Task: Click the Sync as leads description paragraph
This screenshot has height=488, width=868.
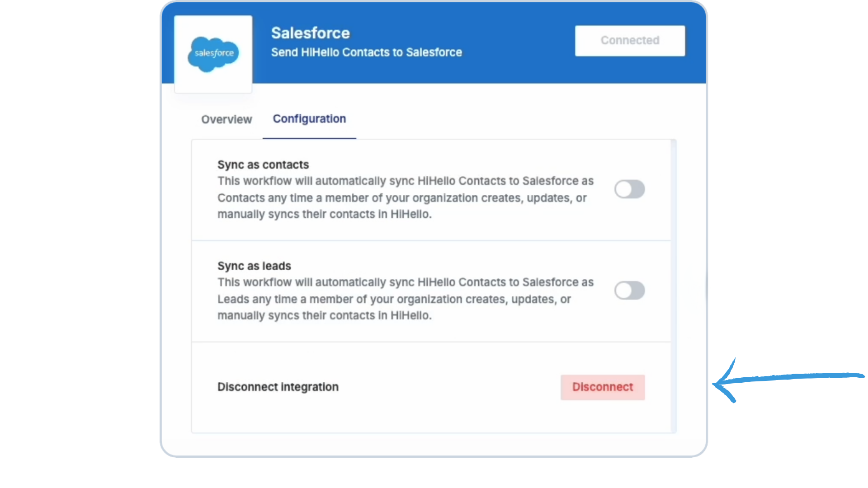Action: (x=406, y=299)
